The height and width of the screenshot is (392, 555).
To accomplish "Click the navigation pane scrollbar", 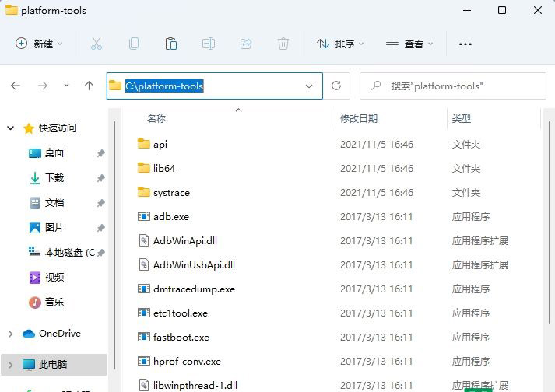I will click(114, 245).
